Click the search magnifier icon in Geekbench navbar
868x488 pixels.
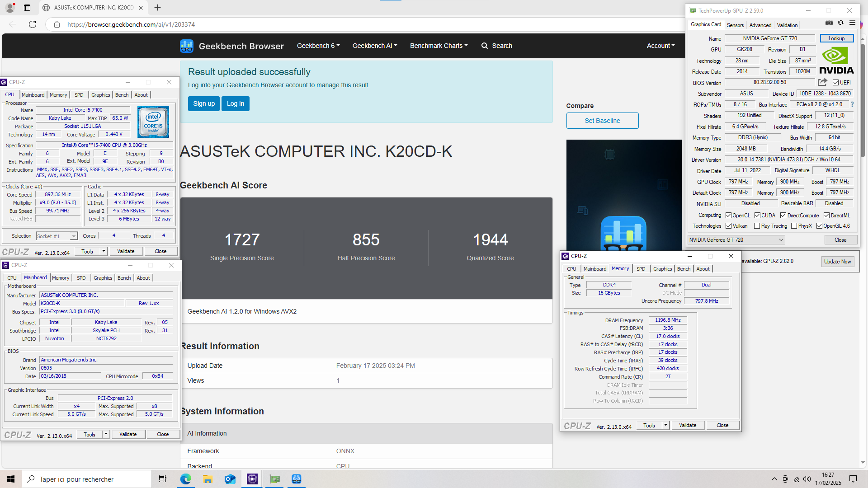click(485, 46)
